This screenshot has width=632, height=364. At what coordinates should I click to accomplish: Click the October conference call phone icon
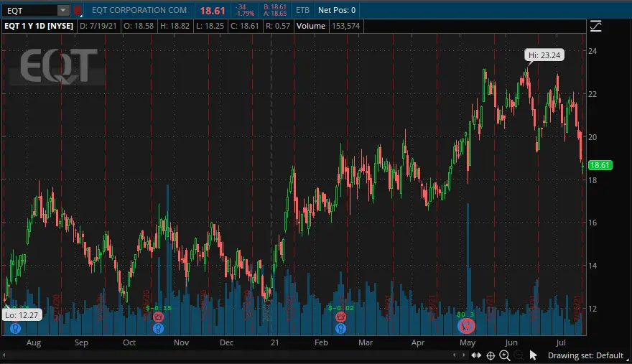tap(159, 317)
